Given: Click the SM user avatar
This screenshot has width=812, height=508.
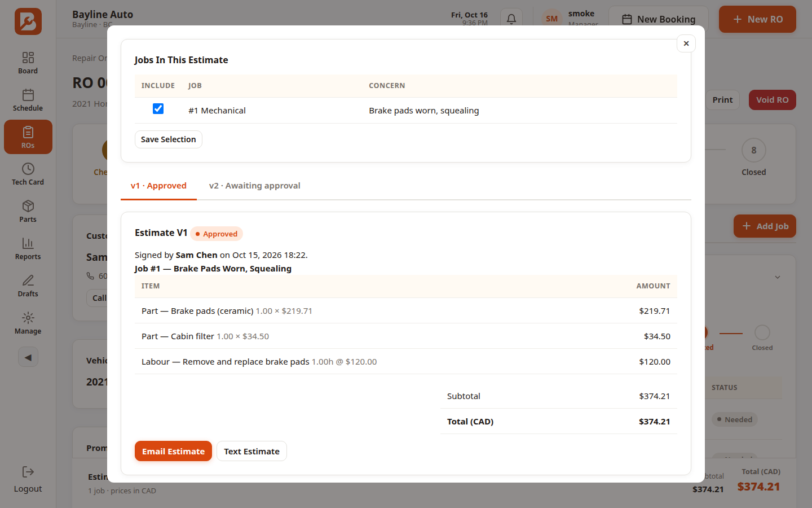Looking at the screenshot, I should pyautogui.click(x=551, y=19).
